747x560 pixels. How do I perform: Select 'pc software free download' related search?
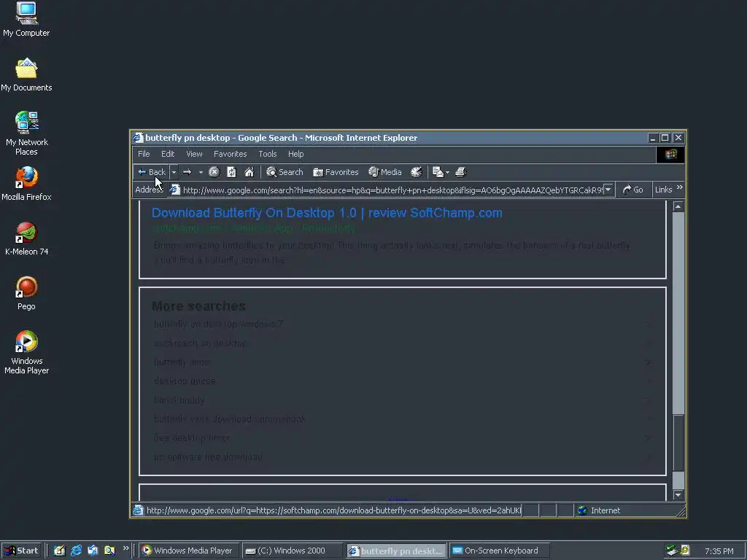[x=208, y=457]
